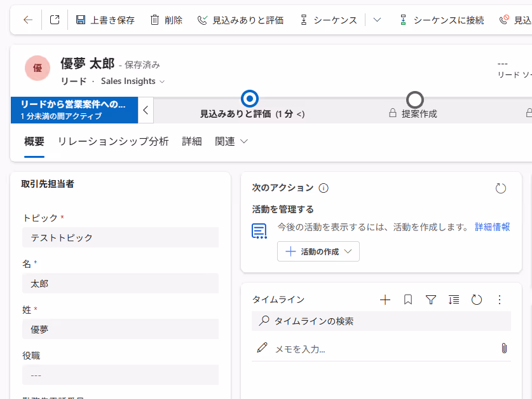This screenshot has height=399, width=532.
Task: Click the リードから営業案件への process banner
Action: pos(74,110)
